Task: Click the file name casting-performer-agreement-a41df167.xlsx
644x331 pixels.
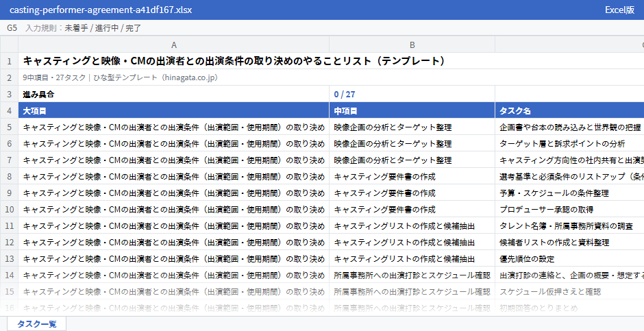Action: (101, 10)
